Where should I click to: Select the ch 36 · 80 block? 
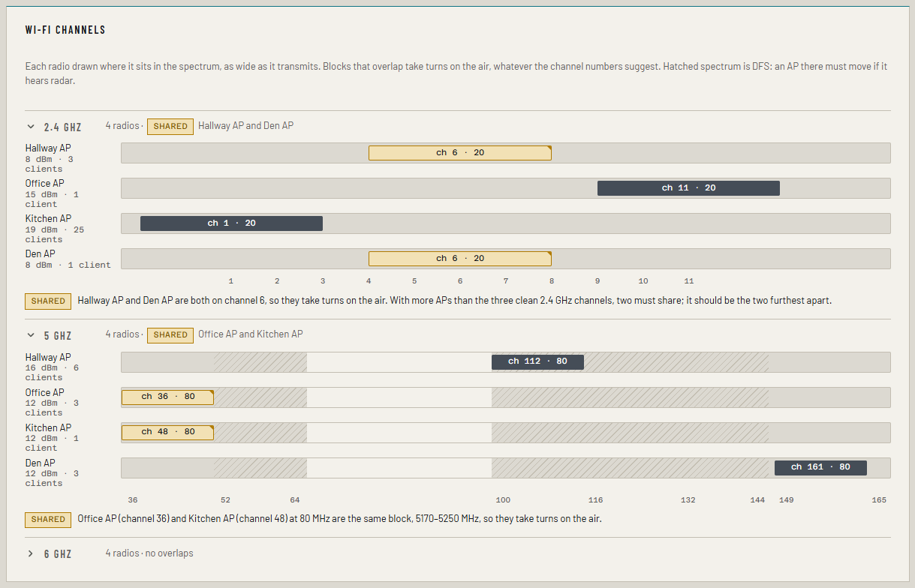[x=168, y=397]
